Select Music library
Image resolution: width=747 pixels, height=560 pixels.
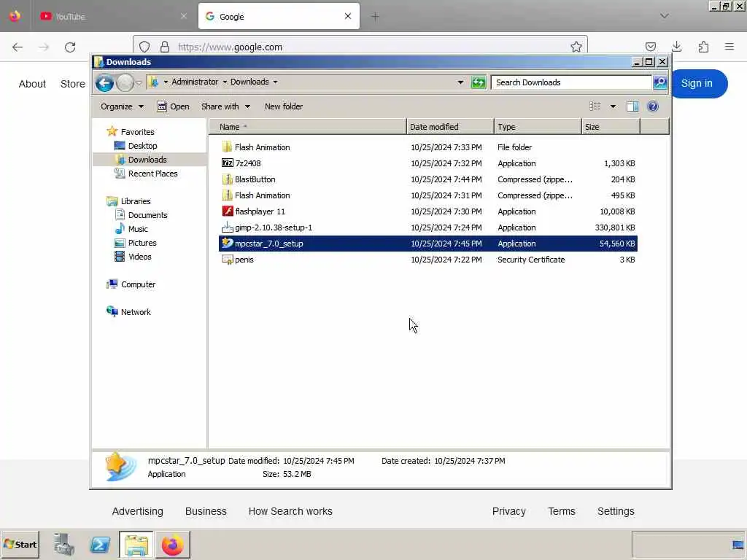(x=131, y=228)
